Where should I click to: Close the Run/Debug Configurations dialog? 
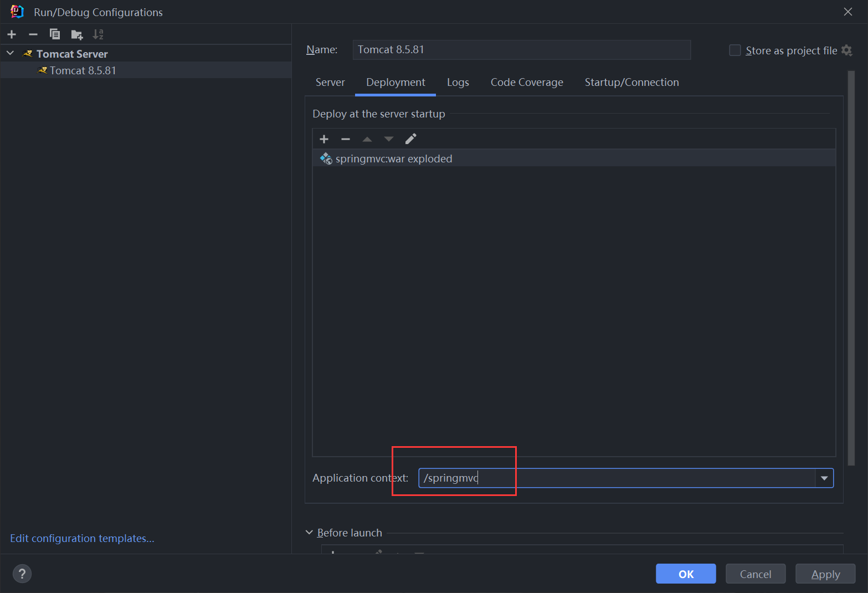pyautogui.click(x=848, y=12)
